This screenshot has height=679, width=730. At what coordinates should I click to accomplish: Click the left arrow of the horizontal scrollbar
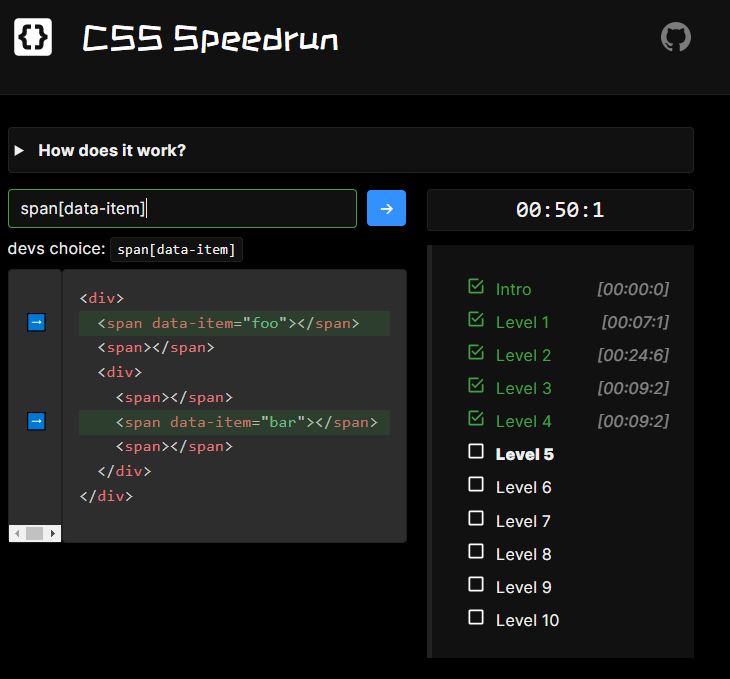point(15,534)
